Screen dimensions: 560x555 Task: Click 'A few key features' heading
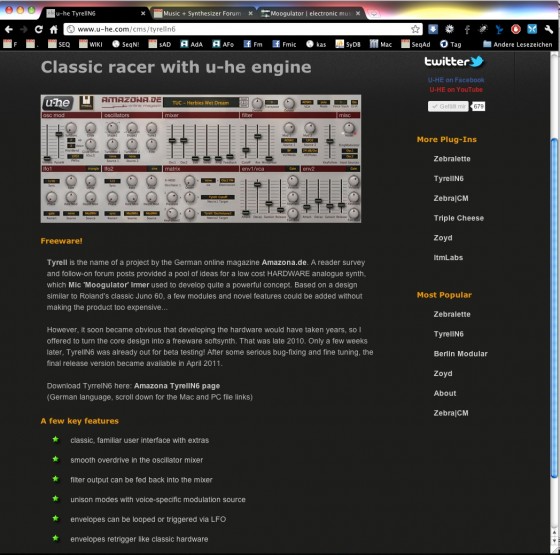[80, 421]
